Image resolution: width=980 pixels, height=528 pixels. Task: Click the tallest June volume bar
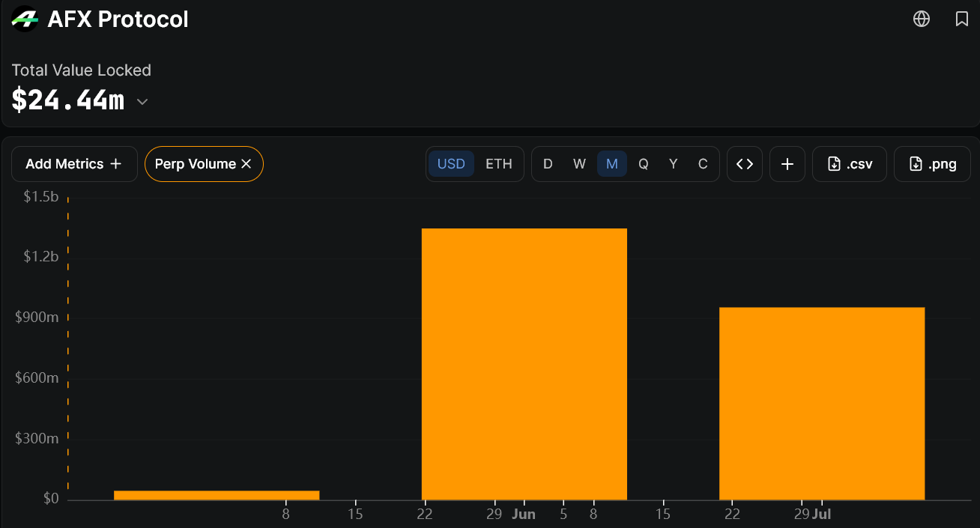point(524,364)
